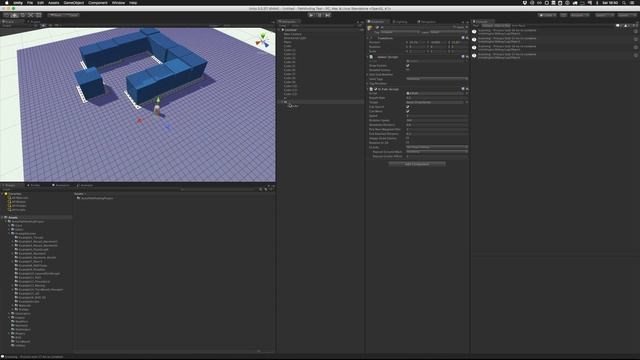Switch to the Lighting tab
This screenshot has width=640, height=360.
pos(400,22)
